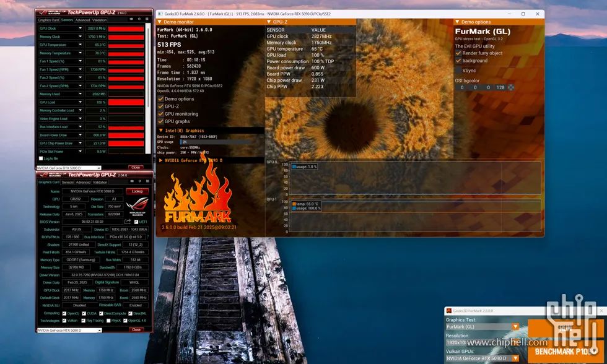
Task: Open the Memory Temperature sensor dropdown arrow
Action: pyautogui.click(x=80, y=53)
